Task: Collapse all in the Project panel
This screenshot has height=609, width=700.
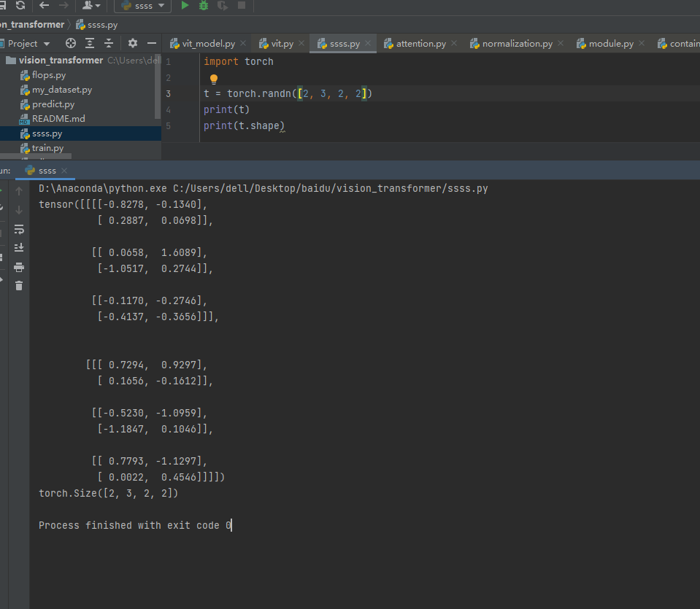Action: click(x=109, y=43)
